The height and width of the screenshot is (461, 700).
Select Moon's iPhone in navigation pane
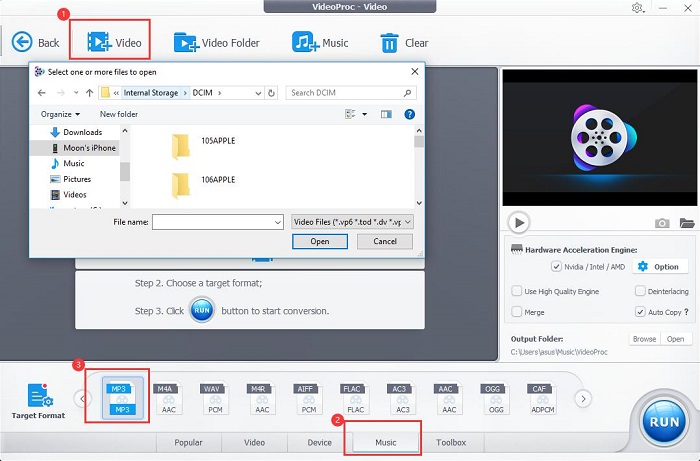click(83, 148)
